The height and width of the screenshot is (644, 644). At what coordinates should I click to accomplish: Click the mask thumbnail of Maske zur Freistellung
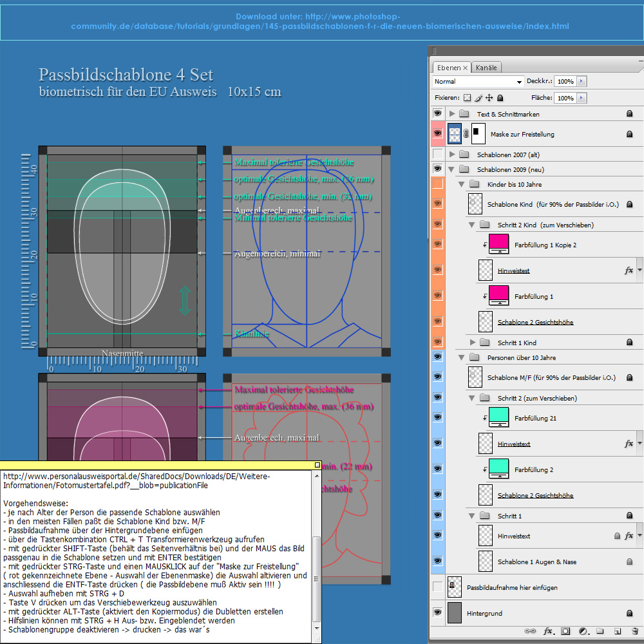(x=478, y=134)
